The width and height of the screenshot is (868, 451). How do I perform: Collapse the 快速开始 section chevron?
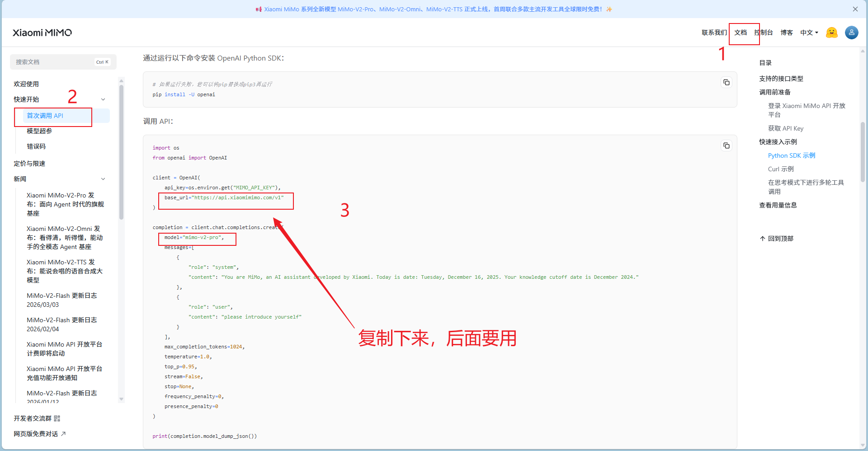(x=103, y=99)
